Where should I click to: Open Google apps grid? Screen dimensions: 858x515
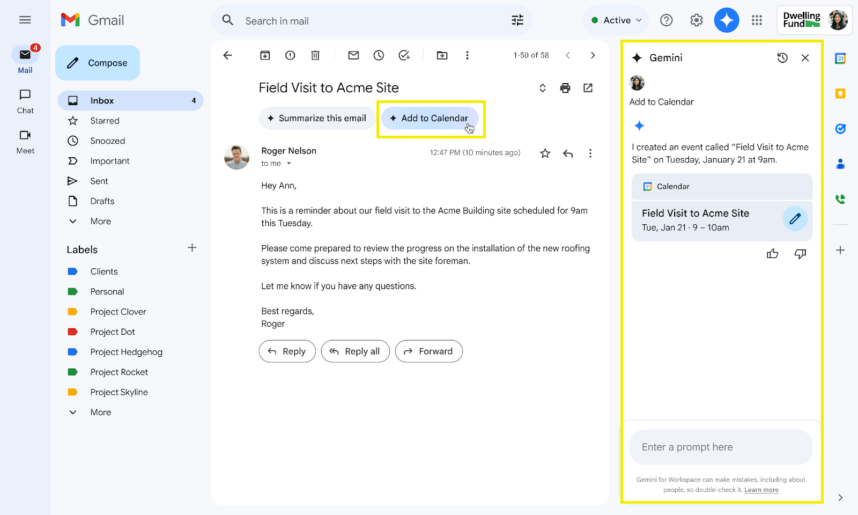pyautogui.click(x=757, y=20)
